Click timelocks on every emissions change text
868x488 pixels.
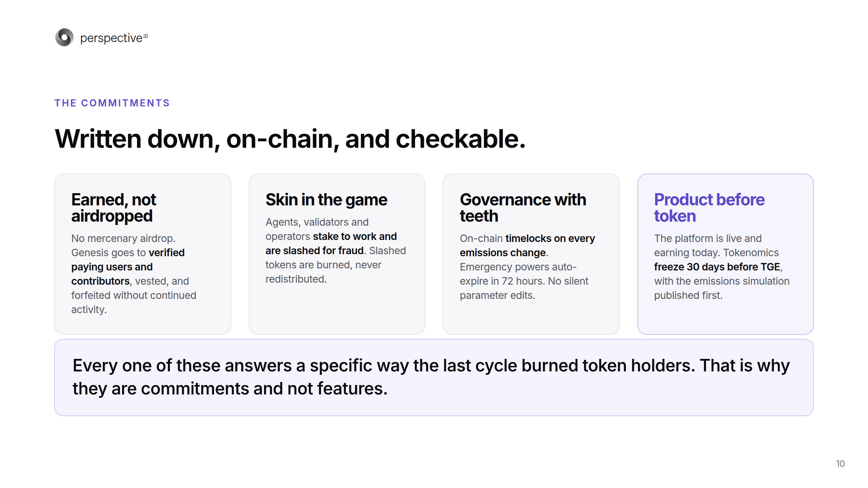(527, 245)
